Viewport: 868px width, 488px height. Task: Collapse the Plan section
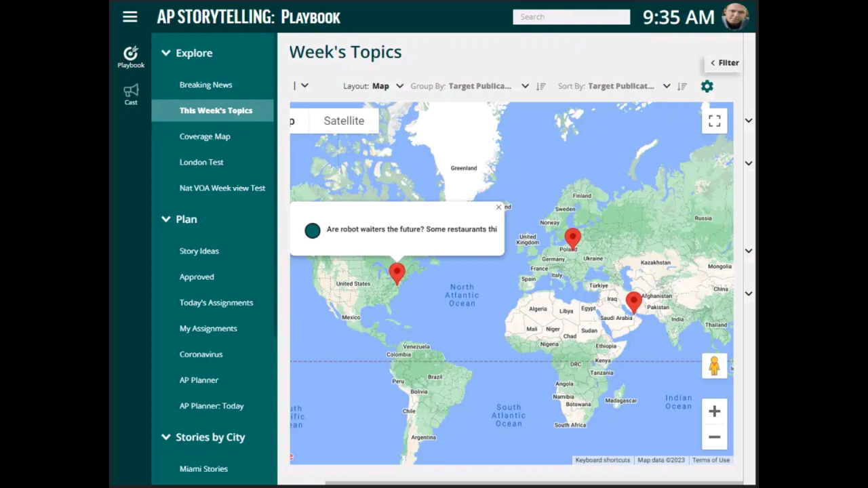[165, 219]
